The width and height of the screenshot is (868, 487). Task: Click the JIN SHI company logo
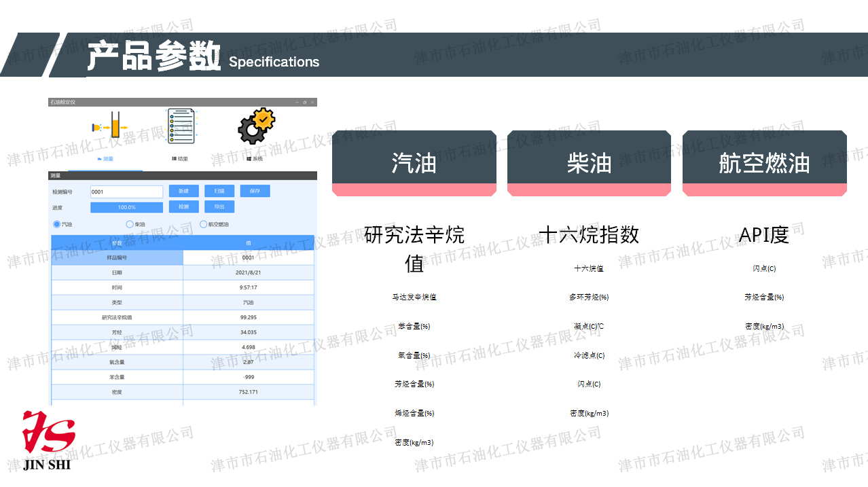[48, 440]
